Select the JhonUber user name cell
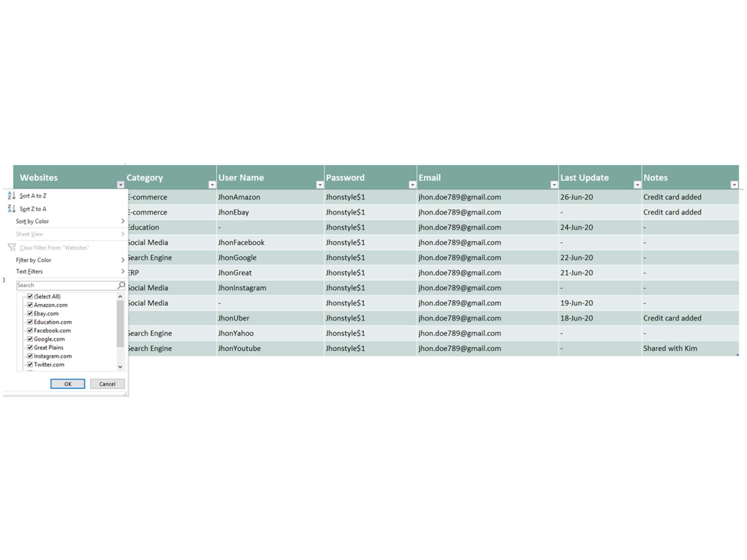747x560 pixels. (x=270, y=318)
